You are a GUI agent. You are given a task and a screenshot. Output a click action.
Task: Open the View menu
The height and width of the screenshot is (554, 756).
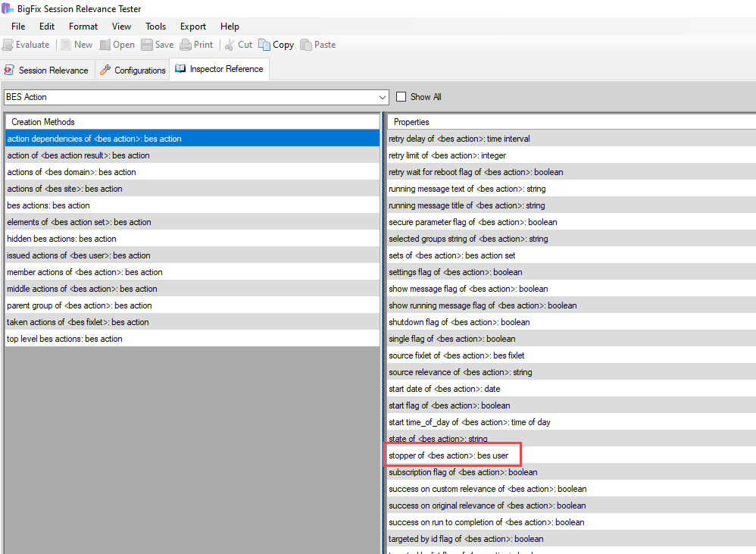click(x=121, y=27)
